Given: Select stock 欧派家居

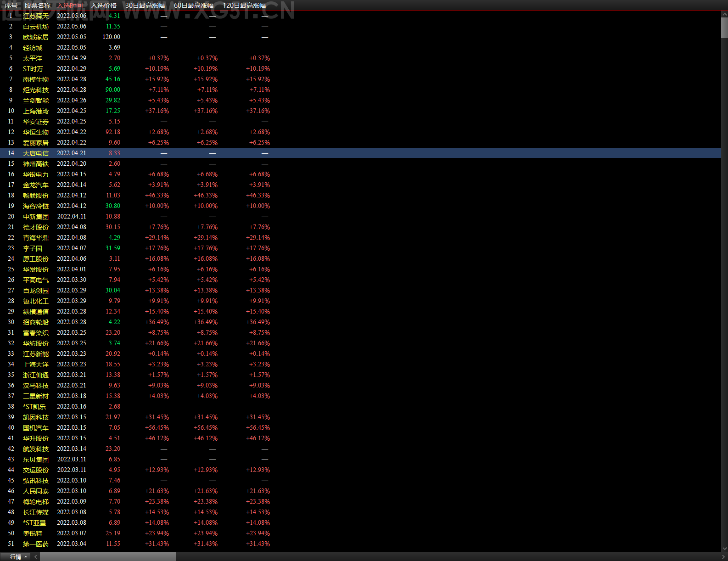Looking at the screenshot, I should pyautogui.click(x=36, y=37).
